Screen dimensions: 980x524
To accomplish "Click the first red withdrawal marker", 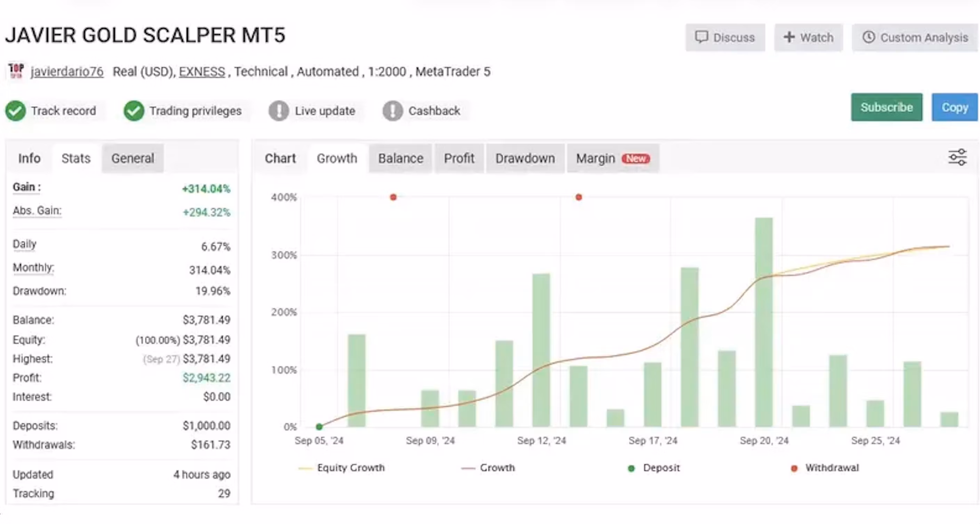I will [393, 197].
